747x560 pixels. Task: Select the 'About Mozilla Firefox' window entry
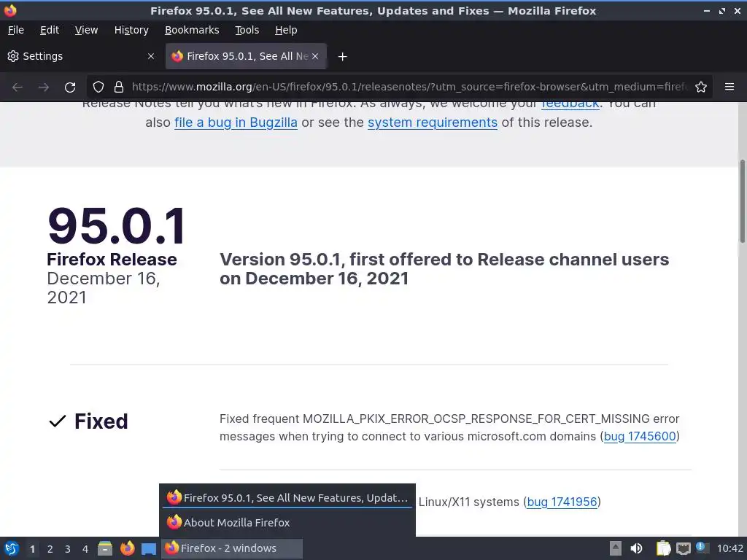click(287, 522)
